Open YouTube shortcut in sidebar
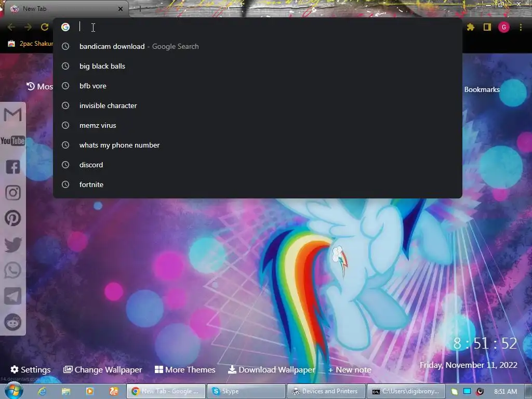The width and height of the screenshot is (532, 399). [x=12, y=140]
